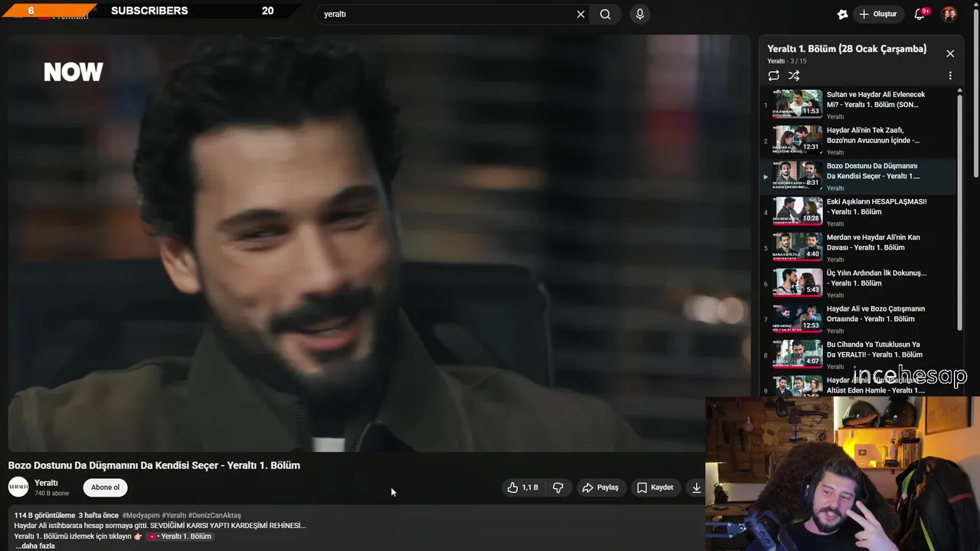
Task: Click the playlist title Yeraltı 1. Bölüm
Action: [x=847, y=49]
